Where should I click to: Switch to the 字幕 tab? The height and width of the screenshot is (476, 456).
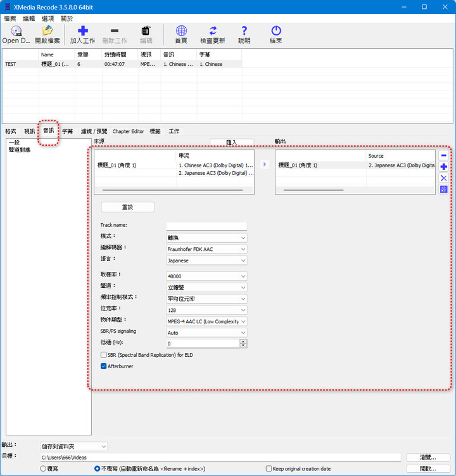(67, 131)
